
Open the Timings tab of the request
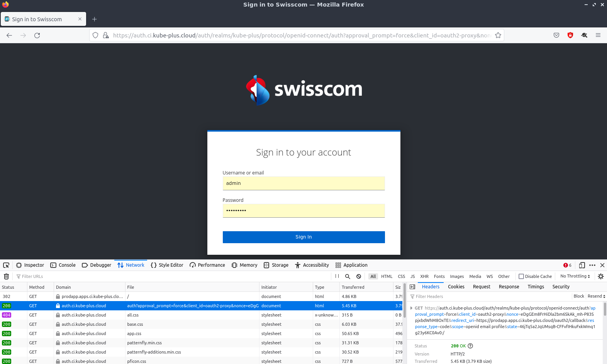[x=536, y=287]
